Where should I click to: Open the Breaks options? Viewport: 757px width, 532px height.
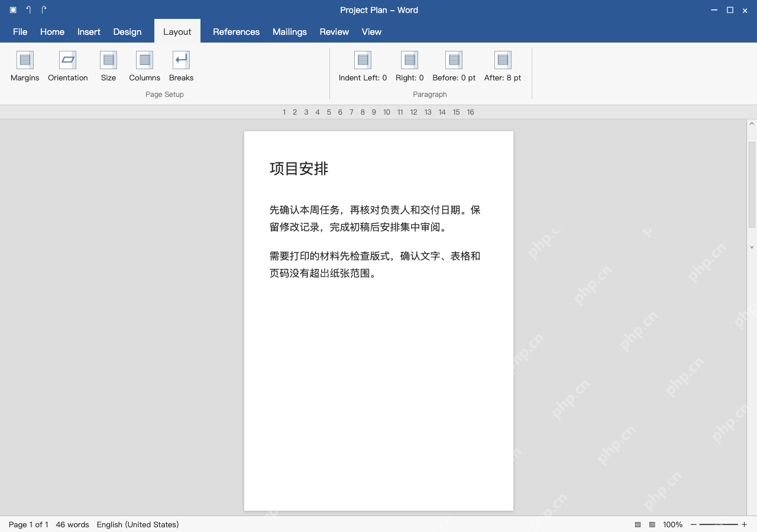(181, 67)
